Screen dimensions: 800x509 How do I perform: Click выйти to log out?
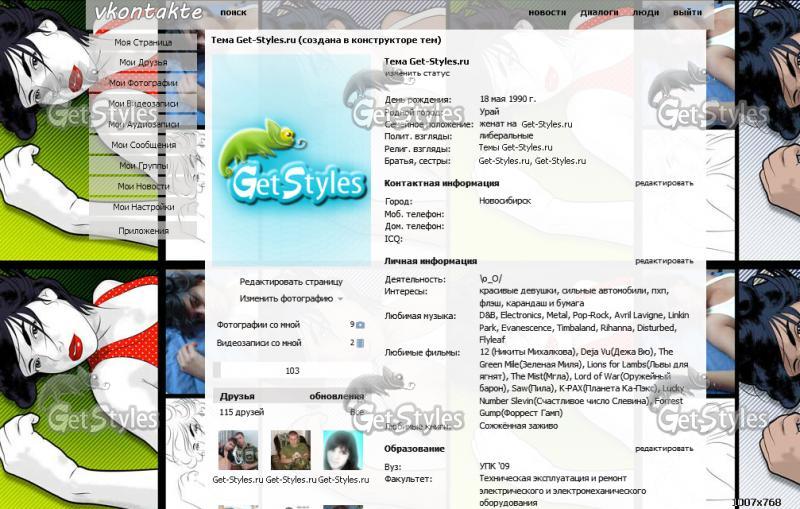pyautogui.click(x=687, y=13)
